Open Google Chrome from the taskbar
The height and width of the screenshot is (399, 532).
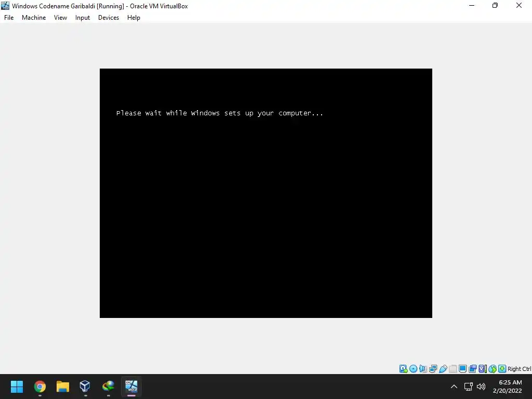(39, 387)
